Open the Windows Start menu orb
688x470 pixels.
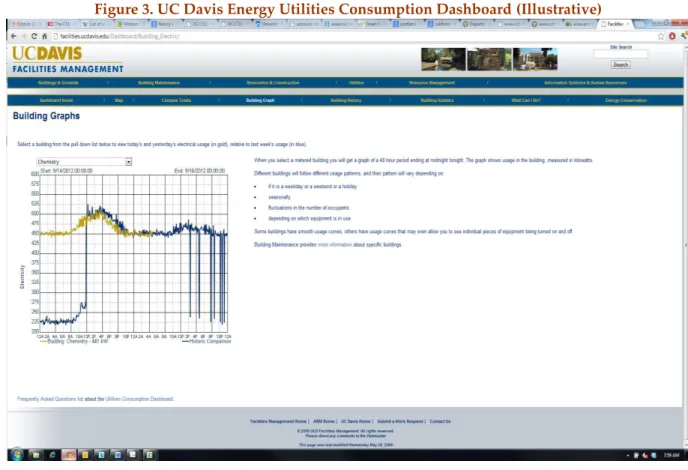point(17,454)
